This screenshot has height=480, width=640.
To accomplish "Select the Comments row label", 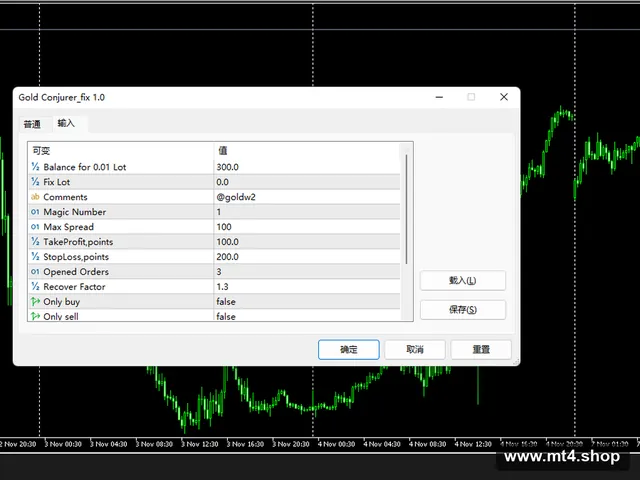I will [65, 197].
